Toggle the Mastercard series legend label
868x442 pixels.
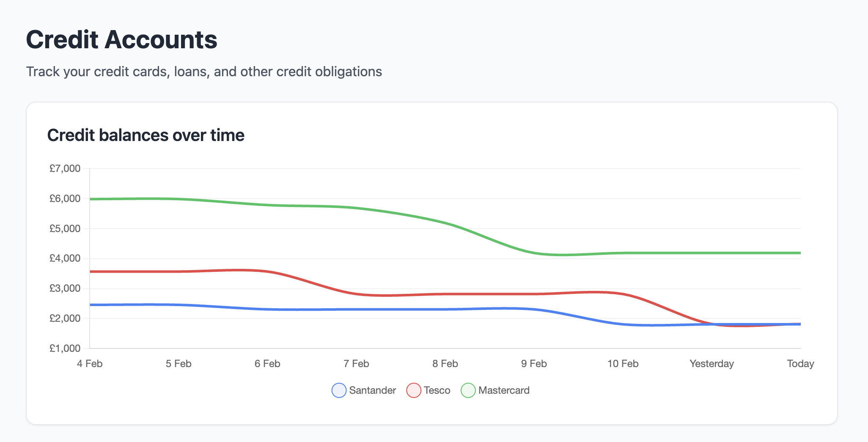tap(504, 390)
